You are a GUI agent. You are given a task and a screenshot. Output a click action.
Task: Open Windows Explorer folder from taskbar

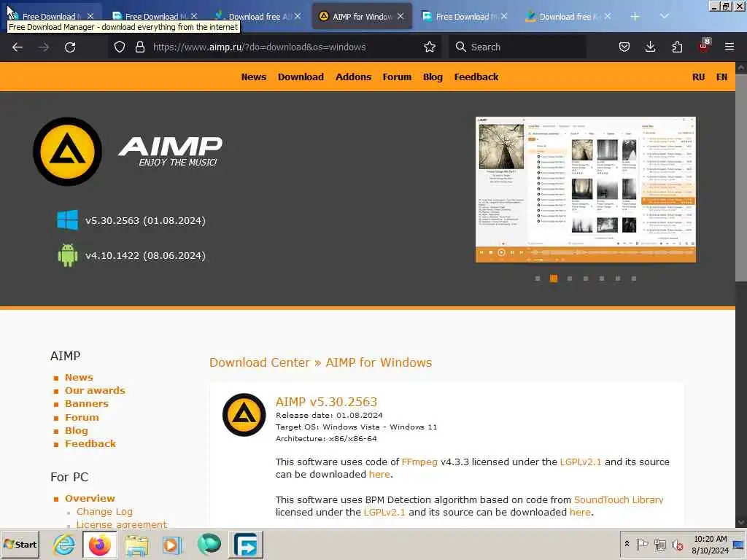(136, 545)
